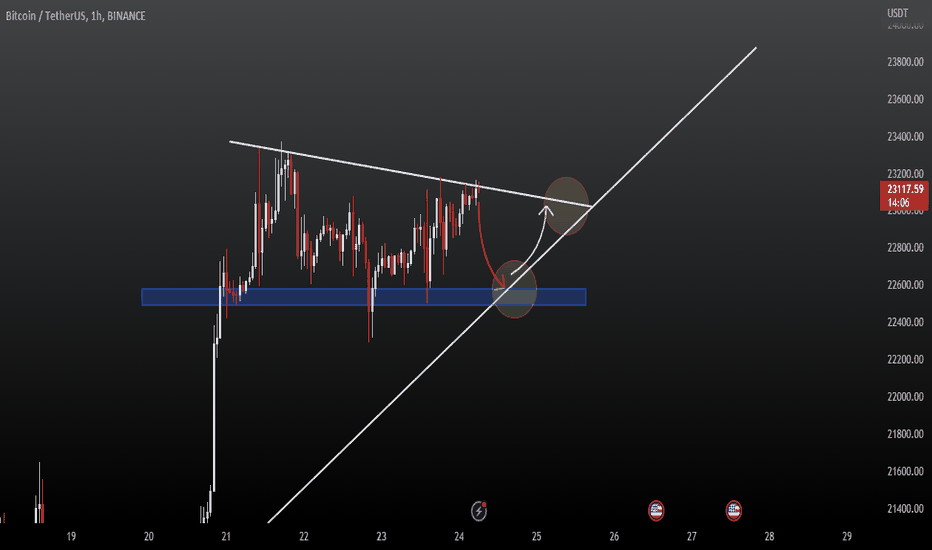Click the 22200.00 price axis label

pos(905,359)
